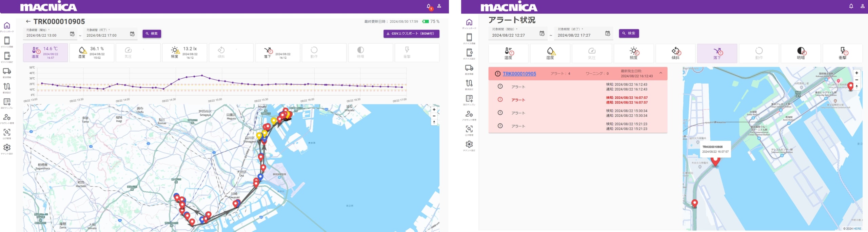This screenshot has height=232, width=868.
Task: Open settings template icon in left window sidebar
Action: [x=7, y=102]
